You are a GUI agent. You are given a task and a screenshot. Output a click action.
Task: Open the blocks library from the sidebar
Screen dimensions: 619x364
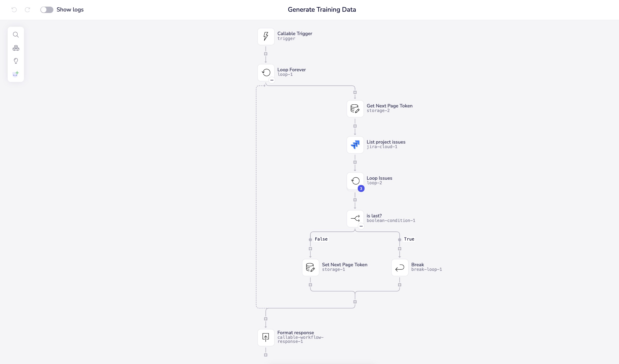16,48
